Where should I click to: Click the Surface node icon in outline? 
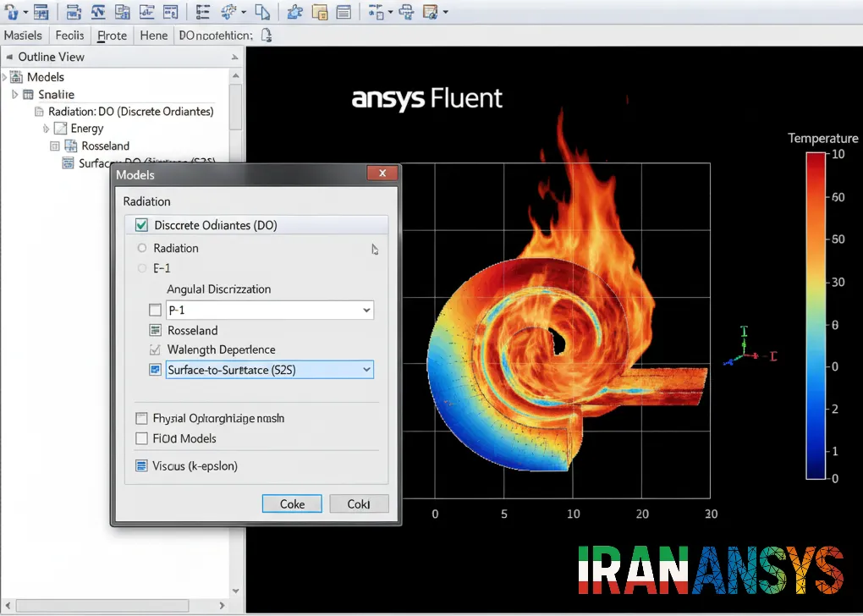coord(68,163)
